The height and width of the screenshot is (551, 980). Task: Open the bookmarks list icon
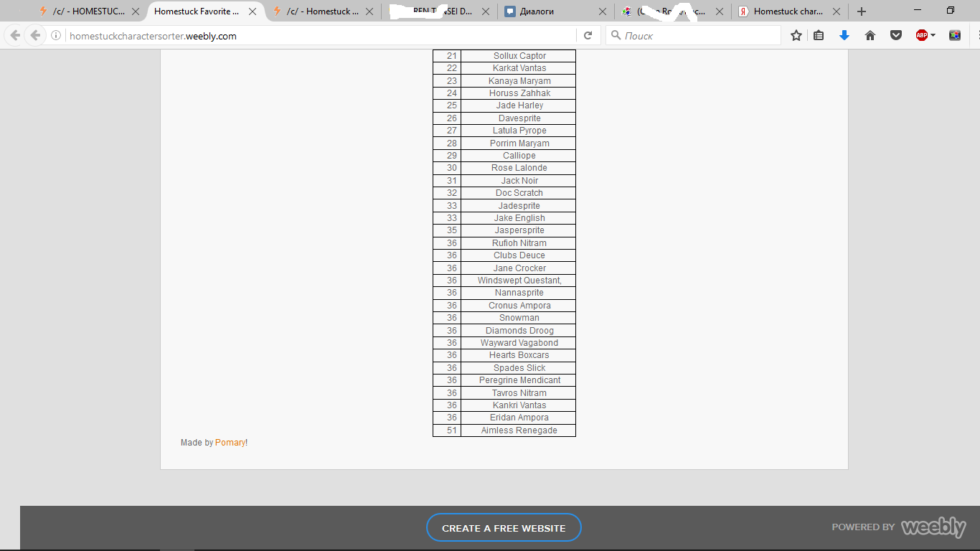[819, 35]
